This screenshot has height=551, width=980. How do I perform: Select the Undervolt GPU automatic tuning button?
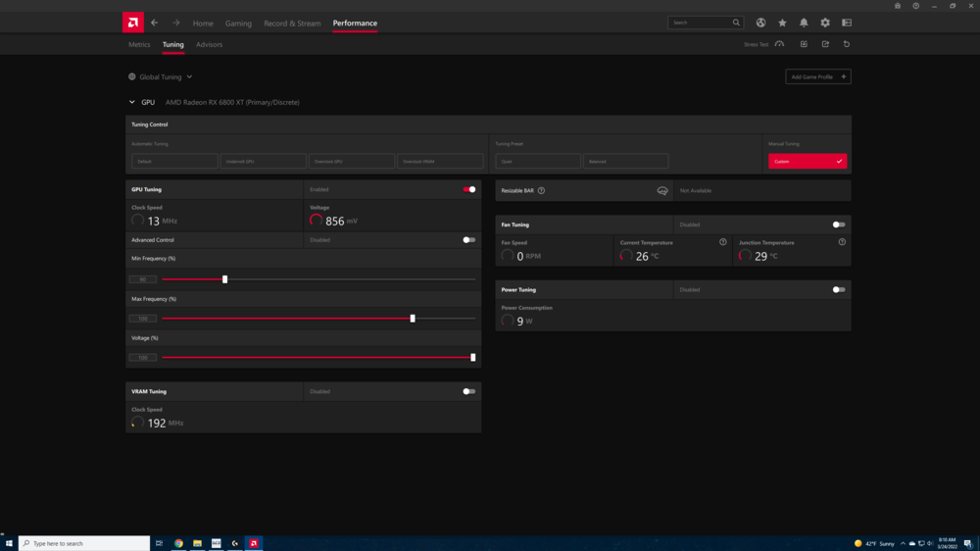[x=263, y=161]
